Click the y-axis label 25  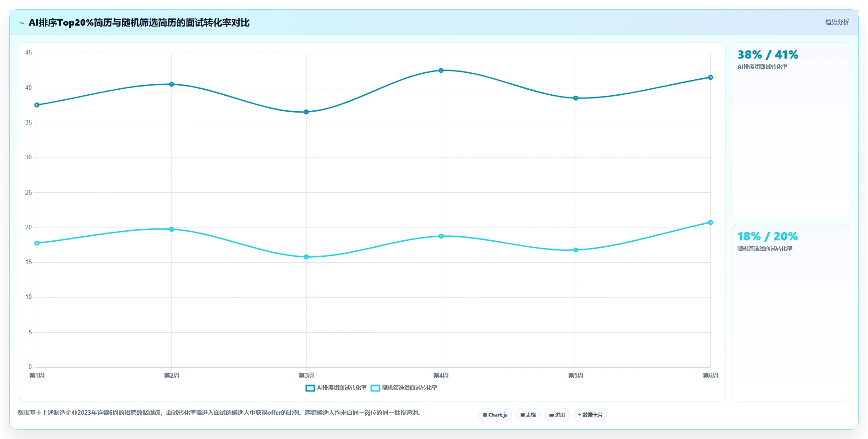click(x=28, y=193)
